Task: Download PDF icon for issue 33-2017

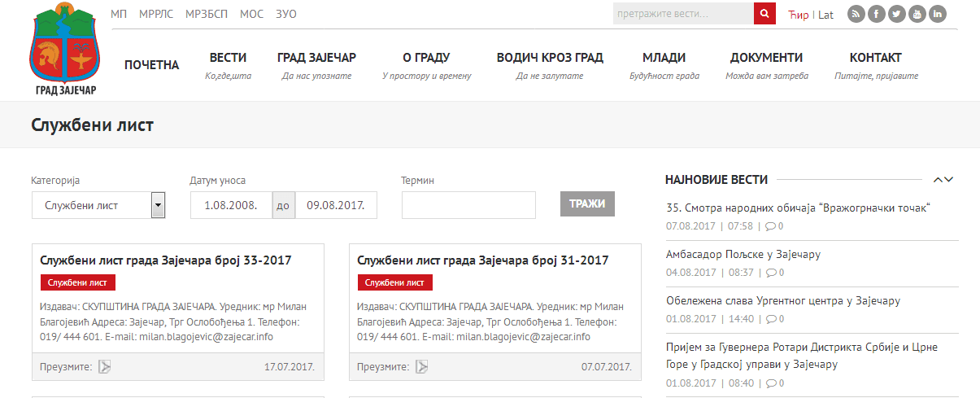Action: point(104,367)
